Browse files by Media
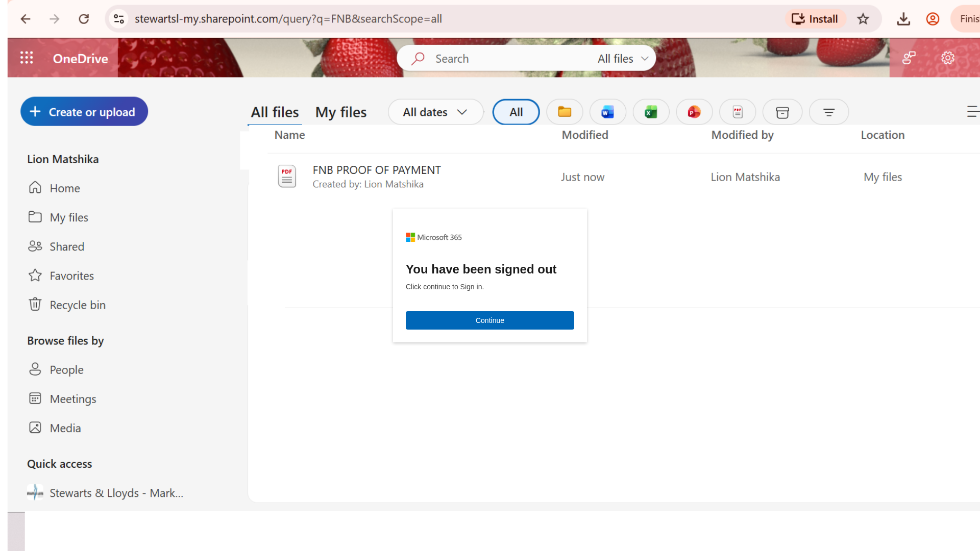This screenshot has width=980, height=551. point(65,428)
